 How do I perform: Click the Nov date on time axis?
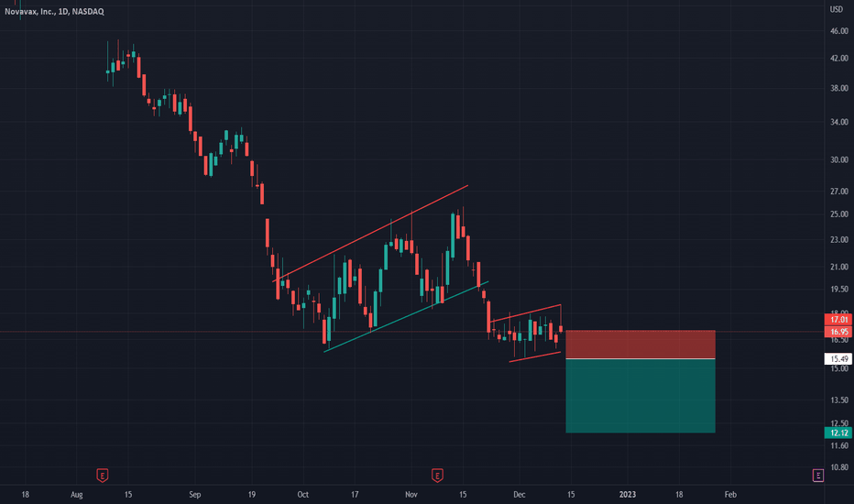[411, 495]
